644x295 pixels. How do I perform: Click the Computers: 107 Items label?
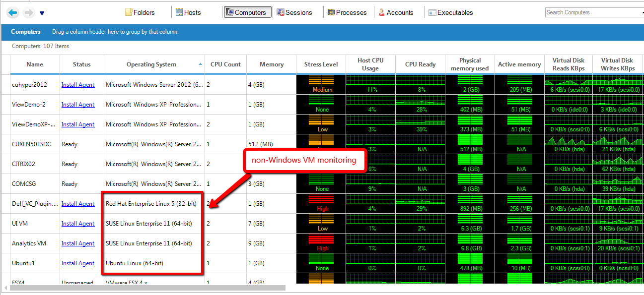41,46
